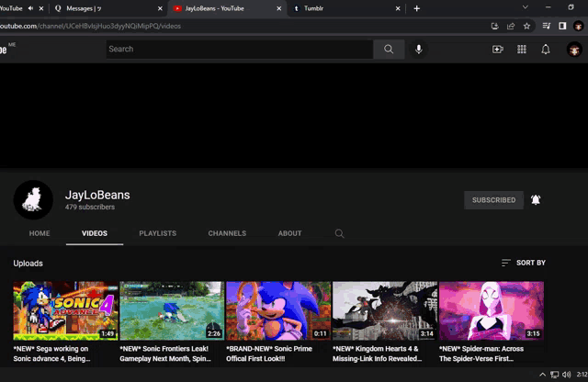Open the browser profile avatar

click(578, 26)
